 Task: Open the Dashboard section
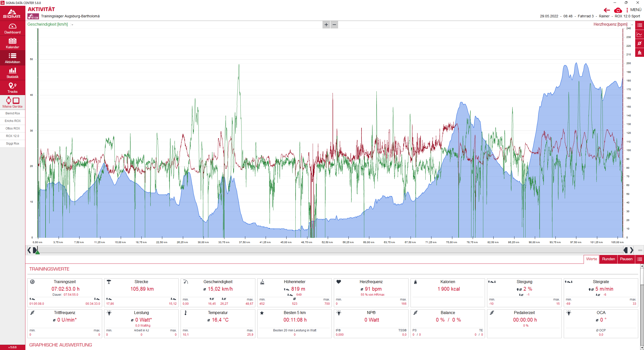pyautogui.click(x=12, y=28)
